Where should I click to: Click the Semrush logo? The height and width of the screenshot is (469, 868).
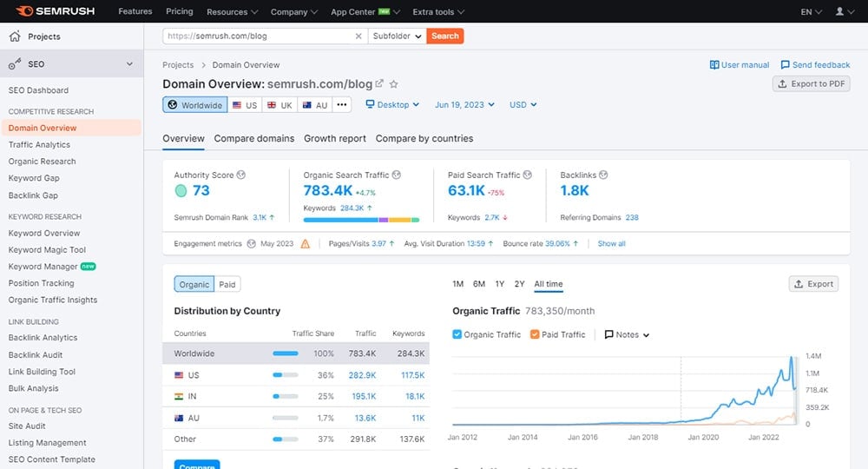point(55,11)
